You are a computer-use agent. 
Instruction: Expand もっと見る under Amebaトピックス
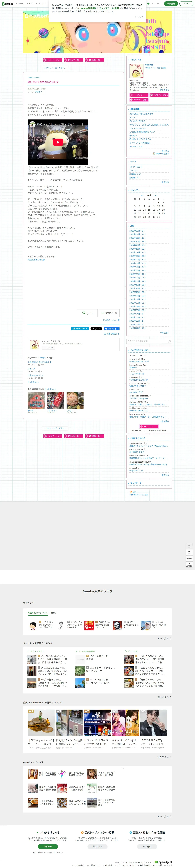pos(164,816)
